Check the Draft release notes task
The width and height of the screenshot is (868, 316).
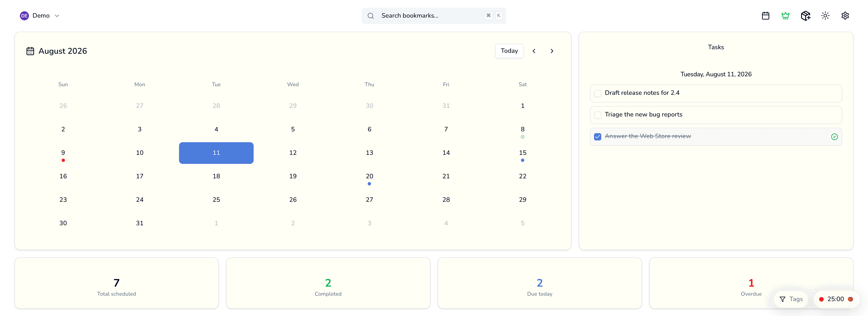(x=597, y=93)
